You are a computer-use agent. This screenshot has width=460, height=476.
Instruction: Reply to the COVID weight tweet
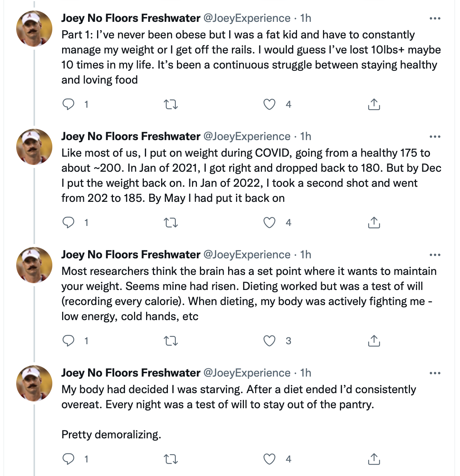point(69,223)
